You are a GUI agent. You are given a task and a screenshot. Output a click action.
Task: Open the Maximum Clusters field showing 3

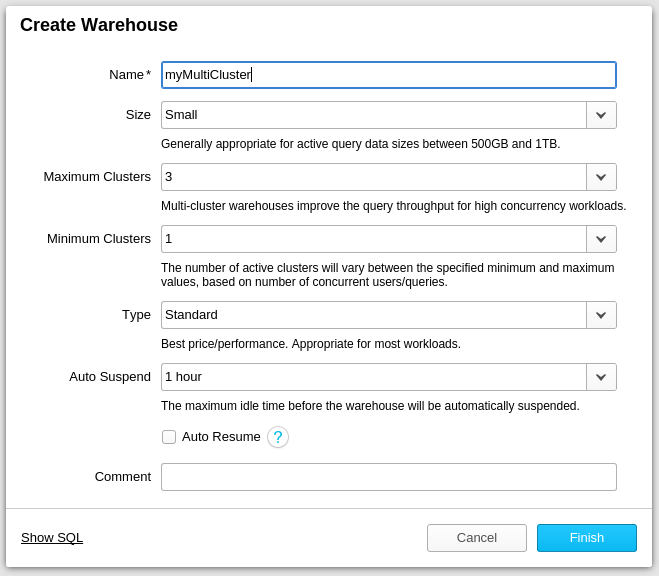point(373,177)
